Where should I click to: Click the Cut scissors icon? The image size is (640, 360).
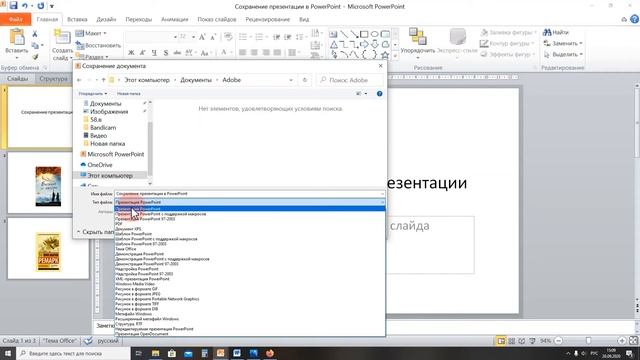coord(35,34)
